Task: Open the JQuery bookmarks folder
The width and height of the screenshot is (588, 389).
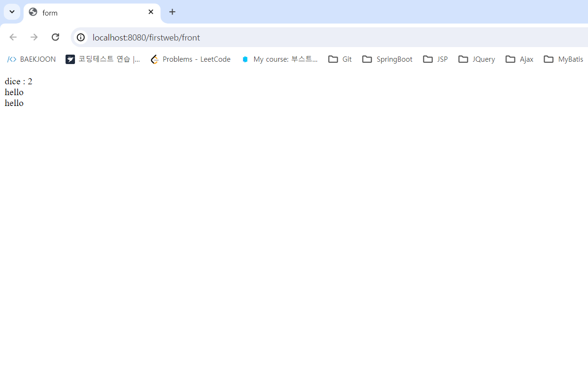Action: [x=477, y=59]
